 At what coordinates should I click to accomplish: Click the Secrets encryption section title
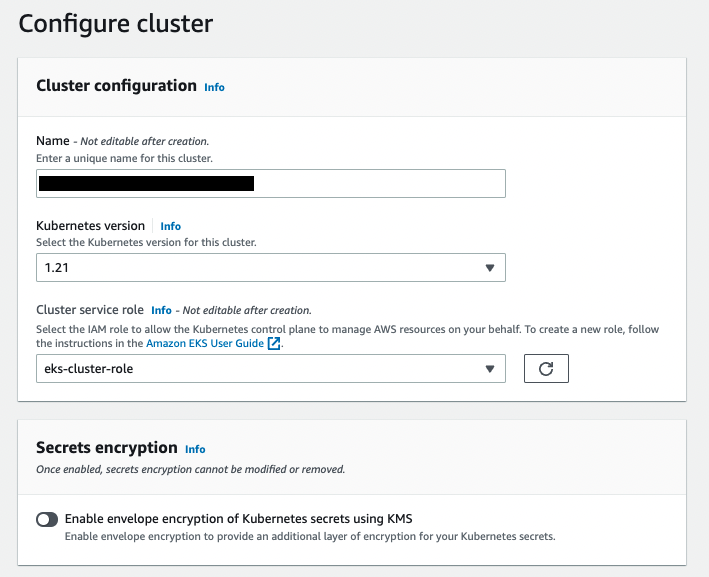[x=107, y=447]
